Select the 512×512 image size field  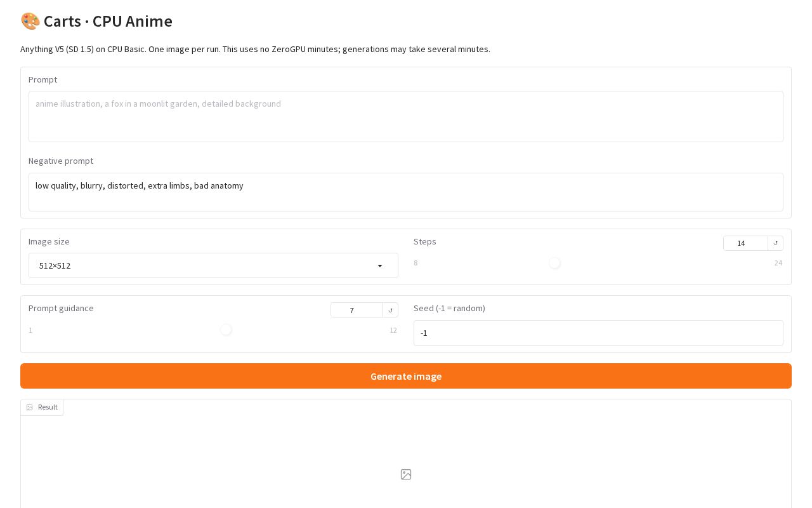click(x=213, y=265)
